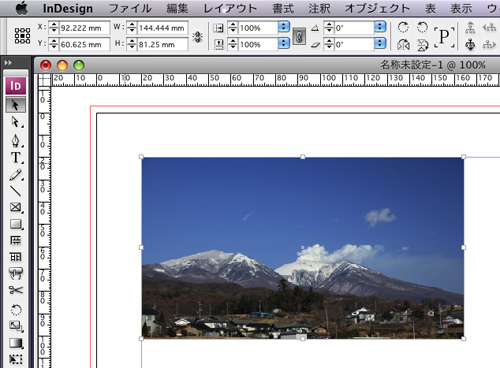This screenshot has width=500, height=368.
Task: Select the Rectangle tool
Action: click(15, 224)
